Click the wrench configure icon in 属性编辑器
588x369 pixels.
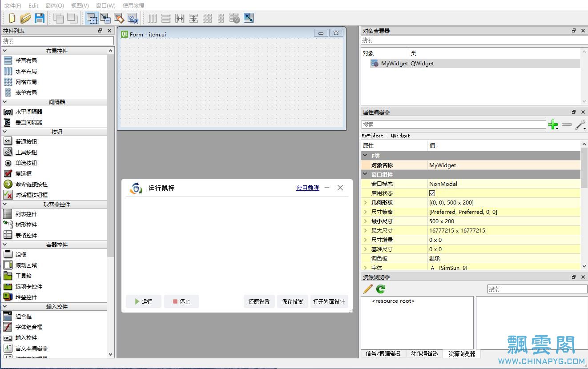(580, 125)
